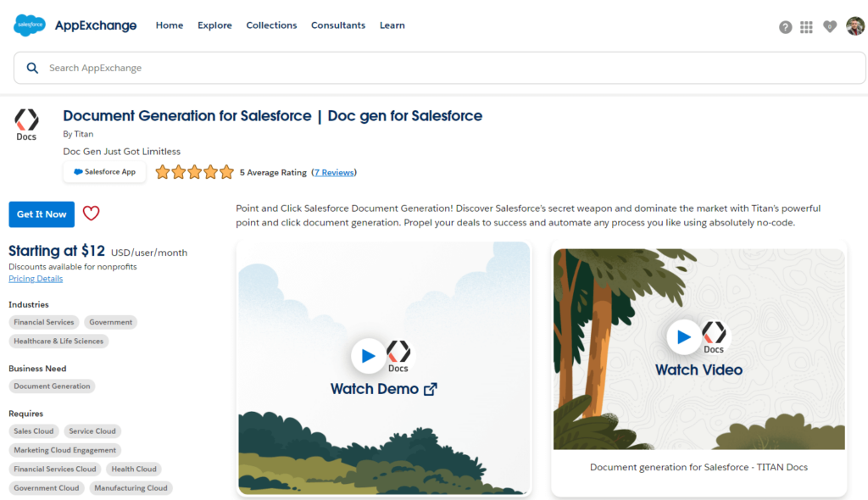Click the search magnifier icon
868x500 pixels.
[x=33, y=68]
